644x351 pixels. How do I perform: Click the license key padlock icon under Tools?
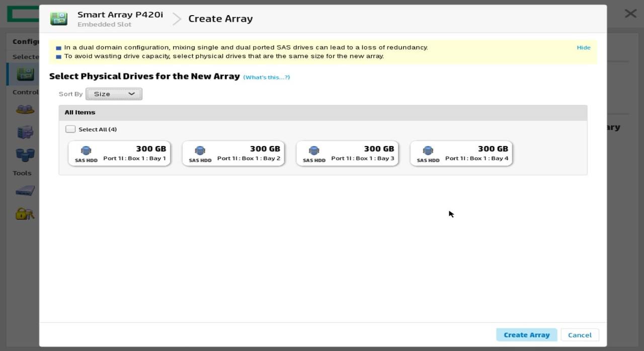pyautogui.click(x=25, y=214)
